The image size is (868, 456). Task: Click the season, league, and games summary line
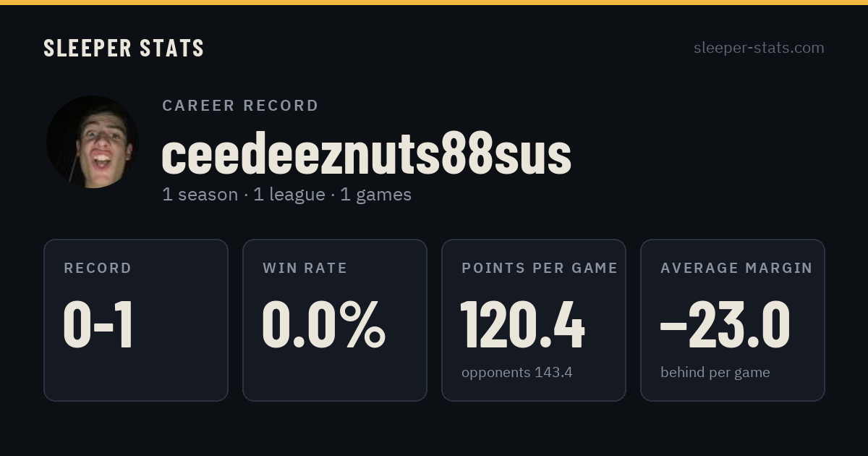[x=286, y=195]
